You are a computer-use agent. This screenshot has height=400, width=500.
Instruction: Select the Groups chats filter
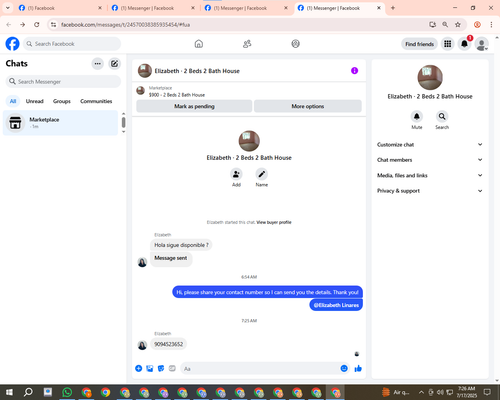click(x=62, y=101)
